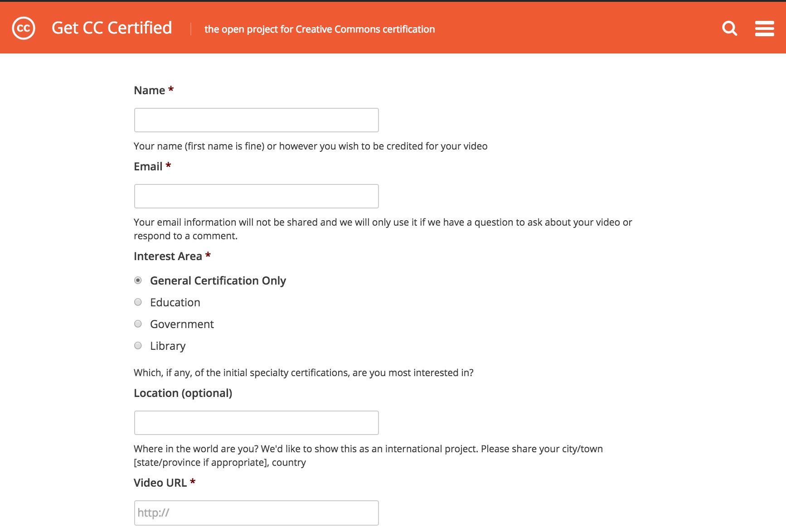Click the Video URL label
The height and width of the screenshot is (532, 786).
[160, 483]
